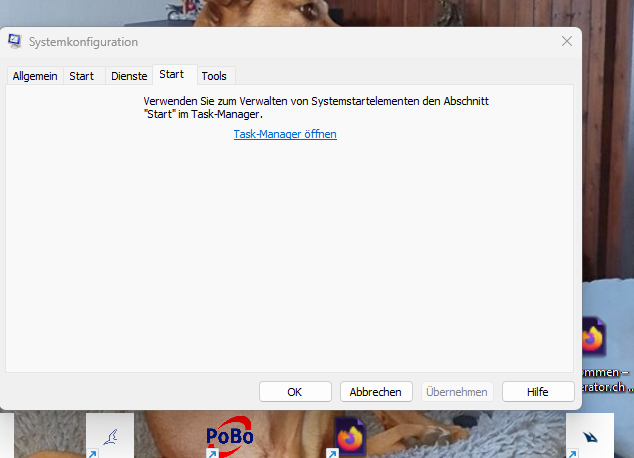Confirm the dialog with OK
This screenshot has height=458, width=634.
[295, 392]
